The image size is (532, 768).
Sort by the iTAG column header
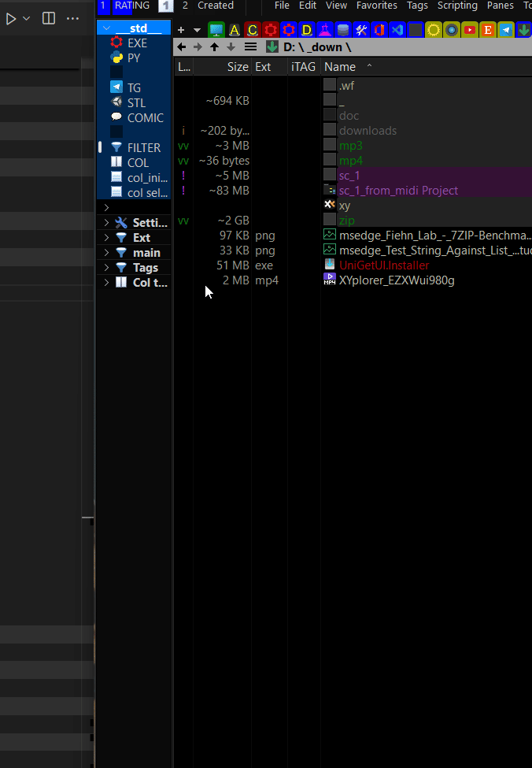point(304,67)
